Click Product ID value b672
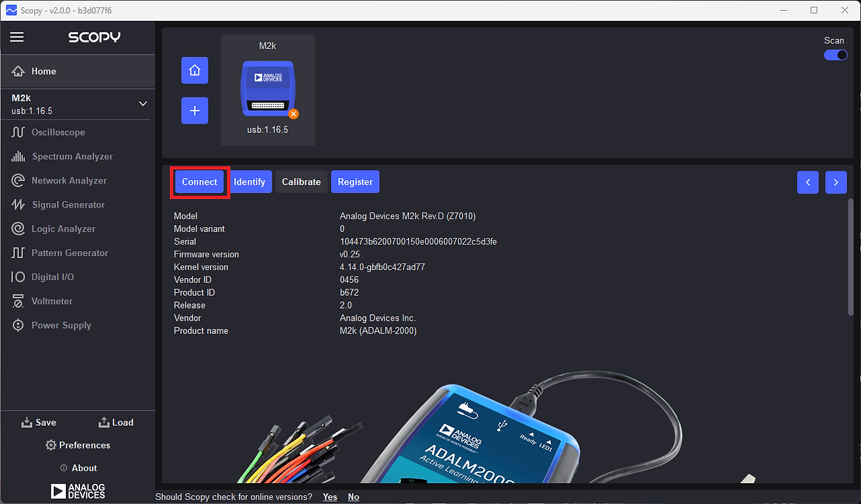 pos(349,293)
